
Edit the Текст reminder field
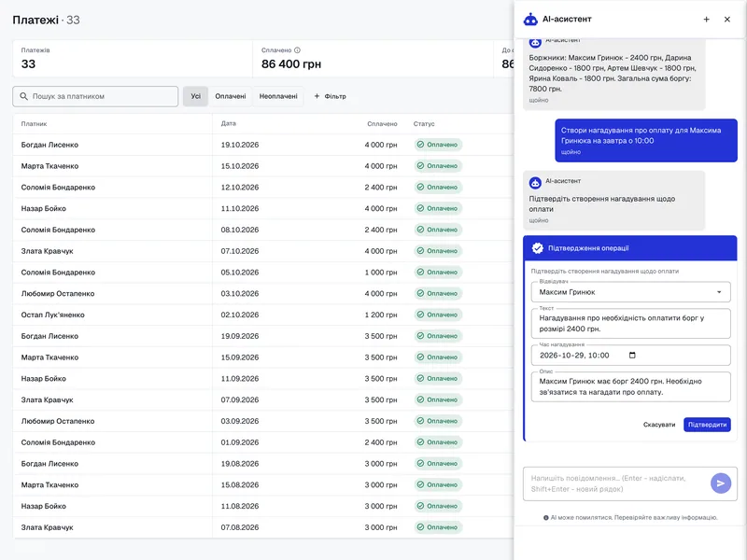631,323
